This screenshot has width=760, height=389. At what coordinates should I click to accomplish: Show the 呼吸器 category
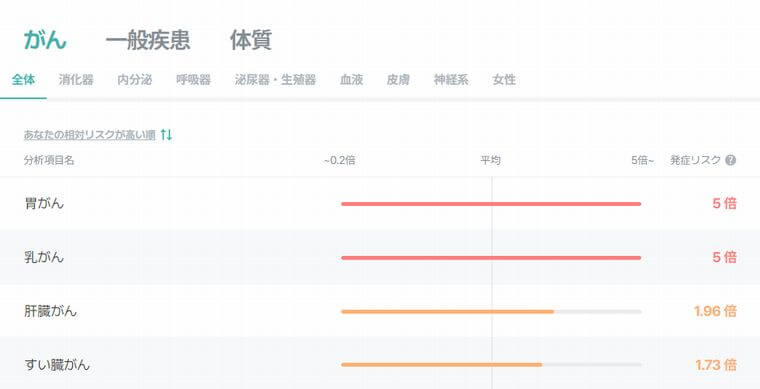click(193, 79)
